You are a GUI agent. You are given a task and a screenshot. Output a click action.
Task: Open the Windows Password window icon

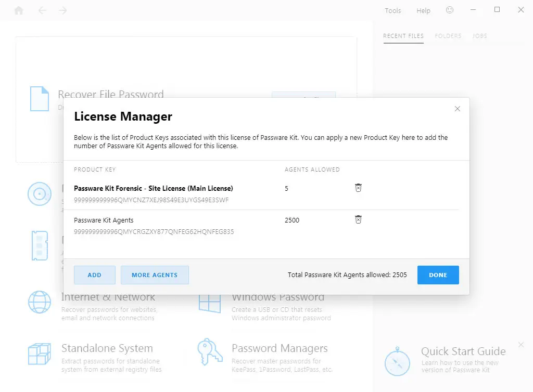210,304
